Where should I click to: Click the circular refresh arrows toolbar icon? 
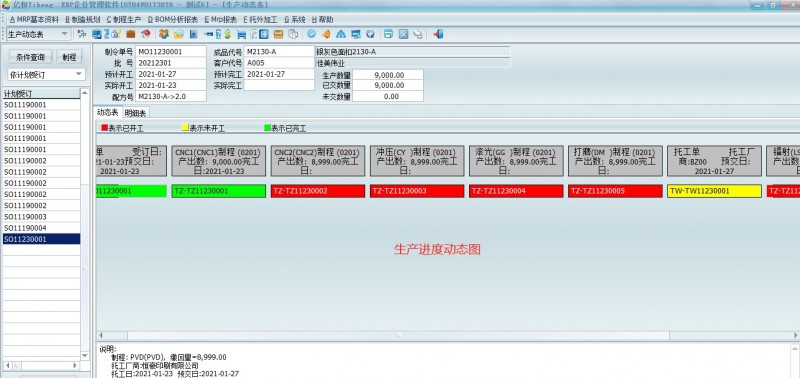370,34
